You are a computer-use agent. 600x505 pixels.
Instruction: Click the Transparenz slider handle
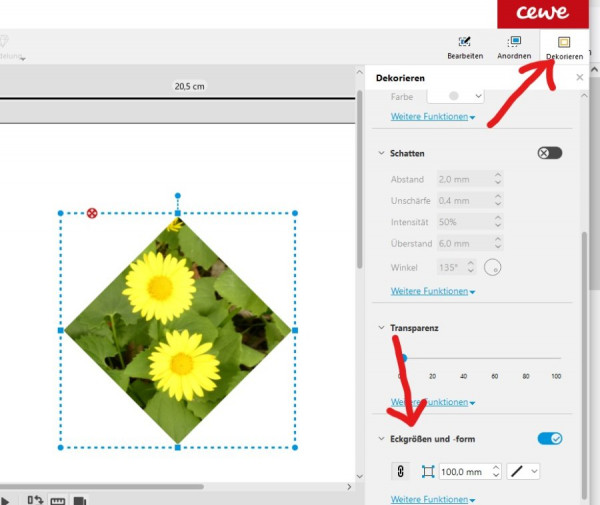click(x=404, y=358)
